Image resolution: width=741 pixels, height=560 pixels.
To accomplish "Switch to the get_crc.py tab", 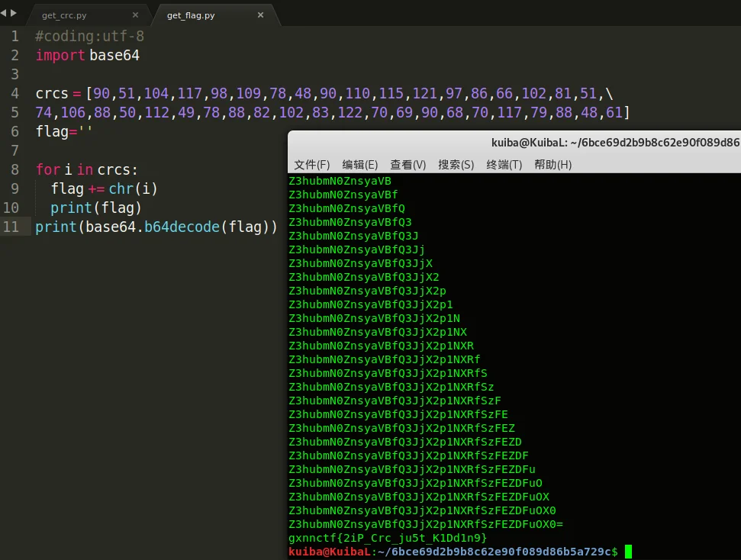I will (x=64, y=15).
